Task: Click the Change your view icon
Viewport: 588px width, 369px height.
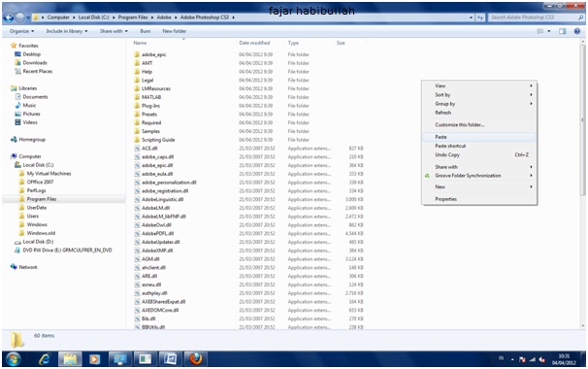Action: (x=540, y=31)
